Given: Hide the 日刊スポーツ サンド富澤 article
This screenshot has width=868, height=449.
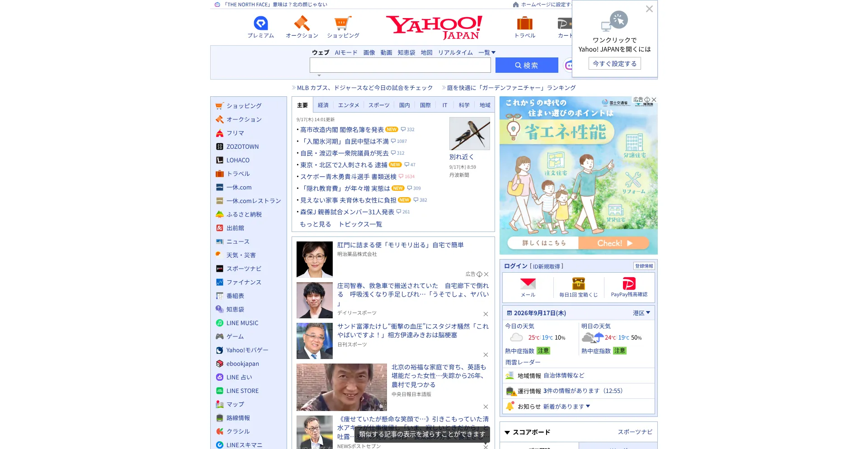Looking at the screenshot, I should click(486, 354).
